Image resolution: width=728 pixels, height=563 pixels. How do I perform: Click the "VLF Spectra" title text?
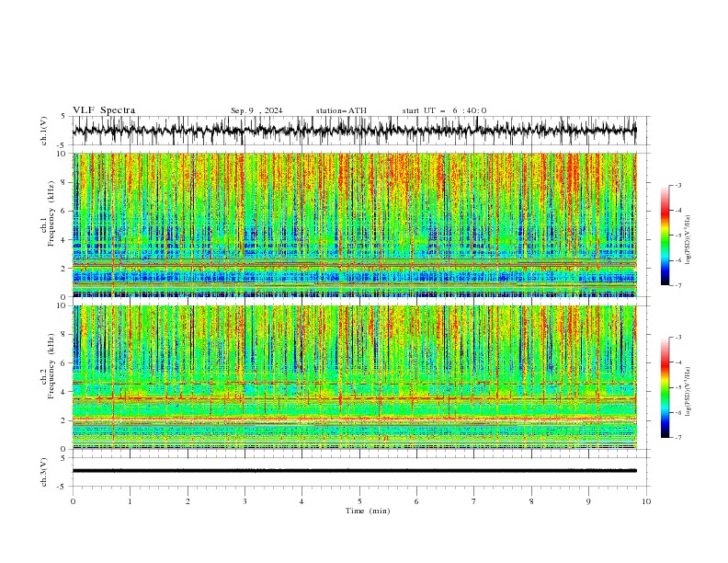click(x=104, y=110)
